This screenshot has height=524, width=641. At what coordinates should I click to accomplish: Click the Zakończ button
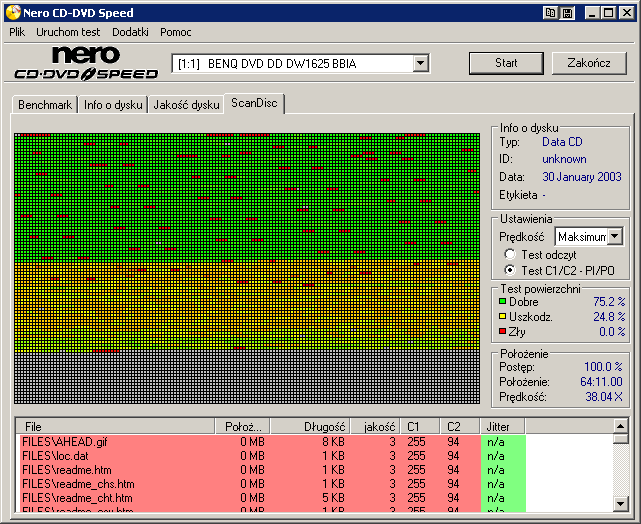[589, 63]
